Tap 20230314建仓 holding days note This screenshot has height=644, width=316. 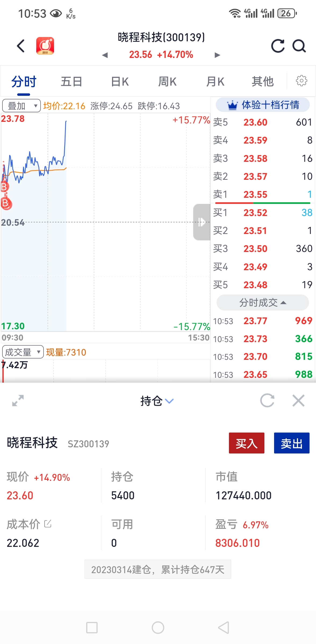[158, 569]
